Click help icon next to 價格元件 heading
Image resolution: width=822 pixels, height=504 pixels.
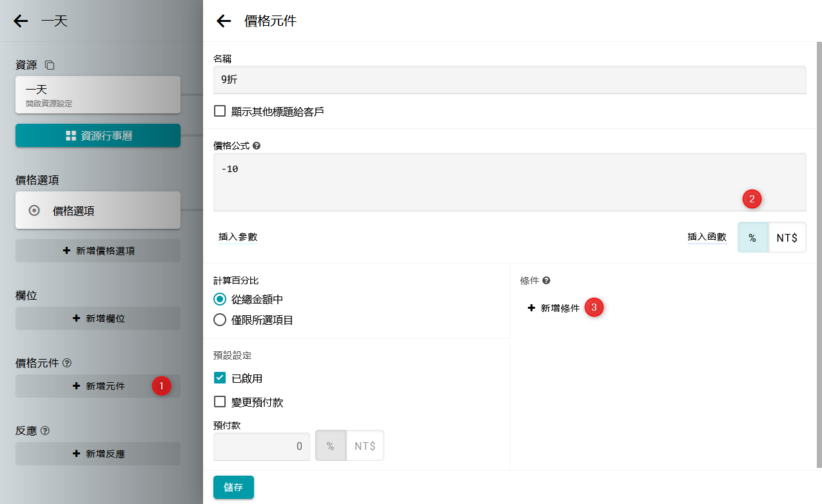click(x=67, y=363)
